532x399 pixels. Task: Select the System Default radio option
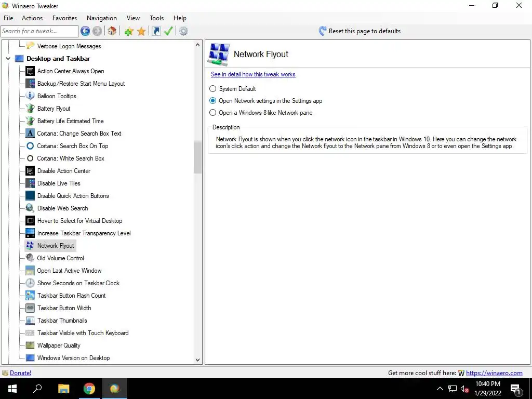pos(212,89)
